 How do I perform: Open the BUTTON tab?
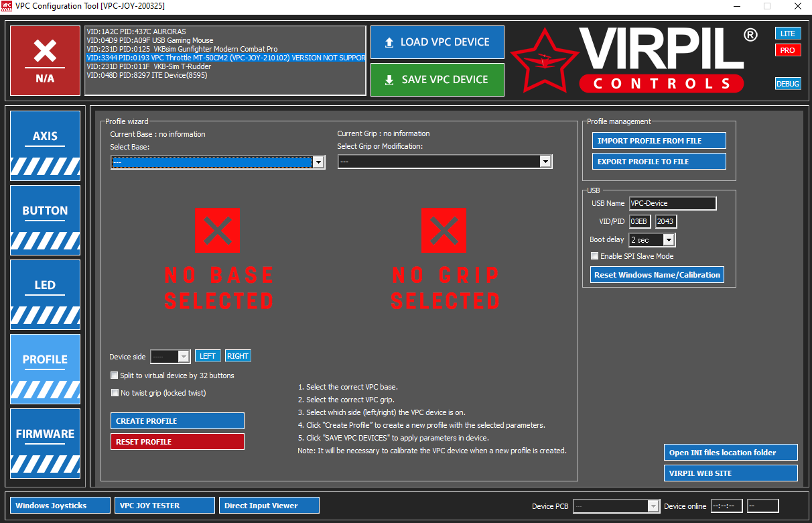click(x=45, y=220)
